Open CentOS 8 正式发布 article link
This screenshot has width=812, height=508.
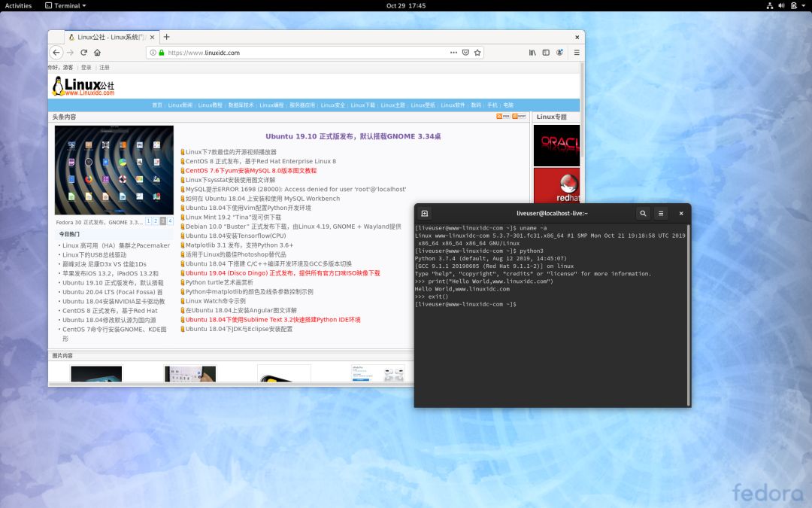click(260, 161)
